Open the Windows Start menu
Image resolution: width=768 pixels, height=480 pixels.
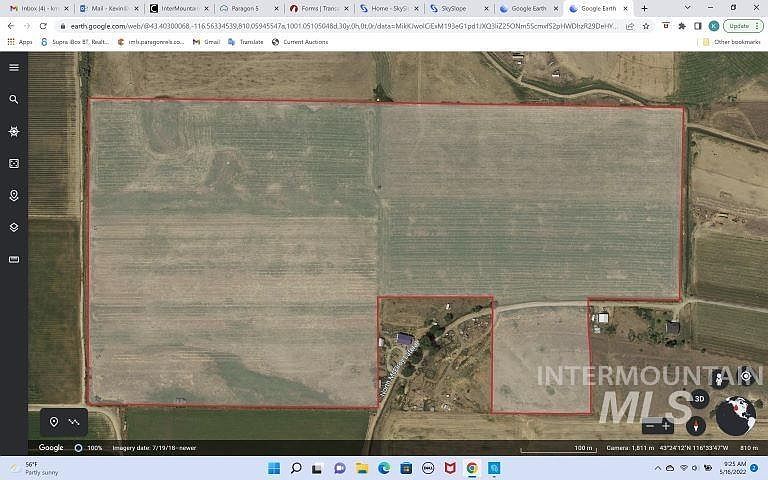click(274, 468)
